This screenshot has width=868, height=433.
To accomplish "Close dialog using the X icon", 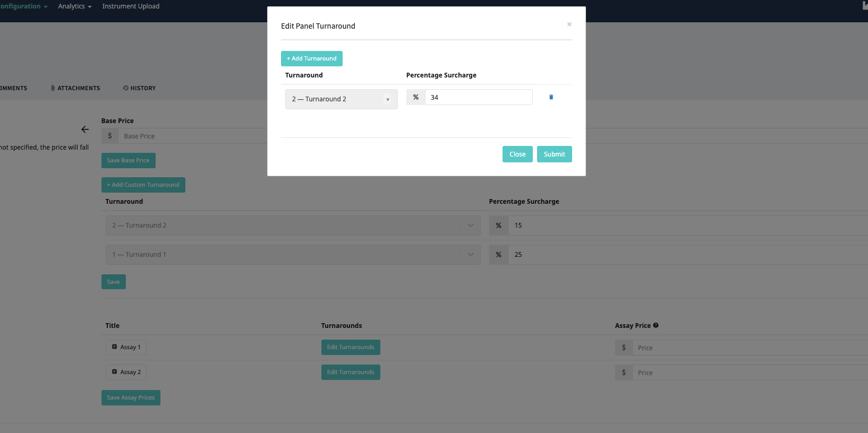I will (x=569, y=24).
